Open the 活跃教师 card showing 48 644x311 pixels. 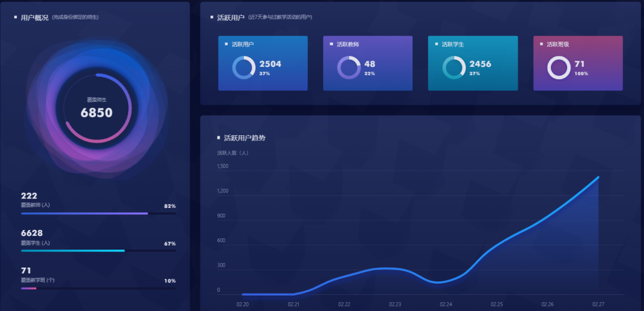click(x=367, y=63)
